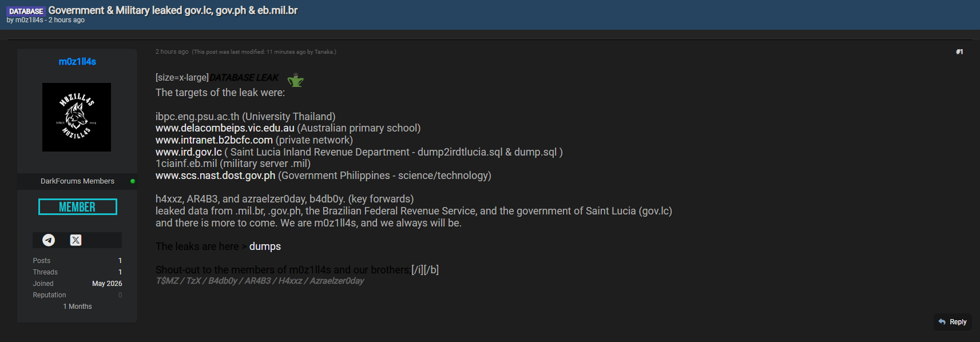Click the green online status dot

click(133, 181)
